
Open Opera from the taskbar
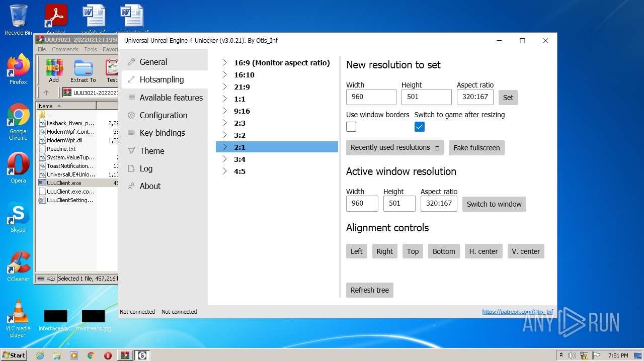(108, 355)
